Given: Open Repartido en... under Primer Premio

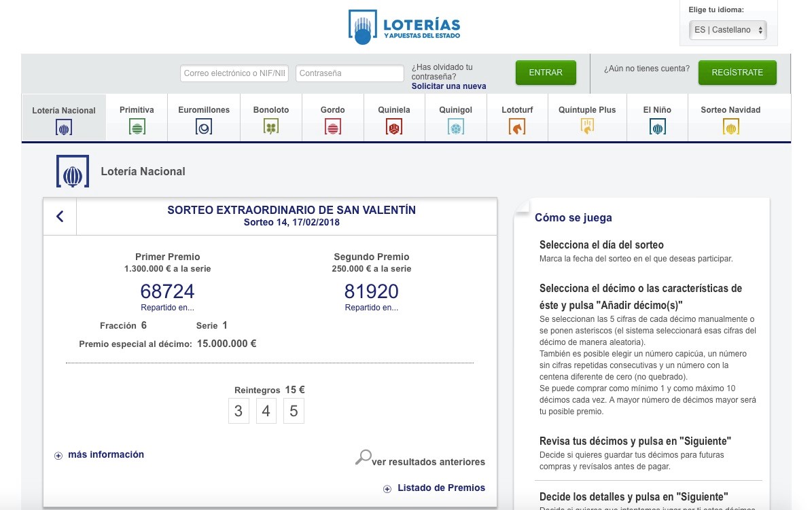Looking at the screenshot, I should pyautogui.click(x=167, y=308).
